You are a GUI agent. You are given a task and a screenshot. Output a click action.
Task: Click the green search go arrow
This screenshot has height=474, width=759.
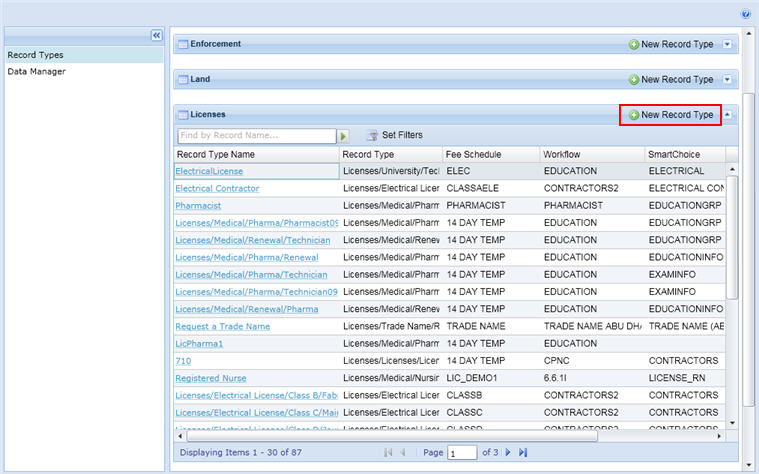[343, 135]
